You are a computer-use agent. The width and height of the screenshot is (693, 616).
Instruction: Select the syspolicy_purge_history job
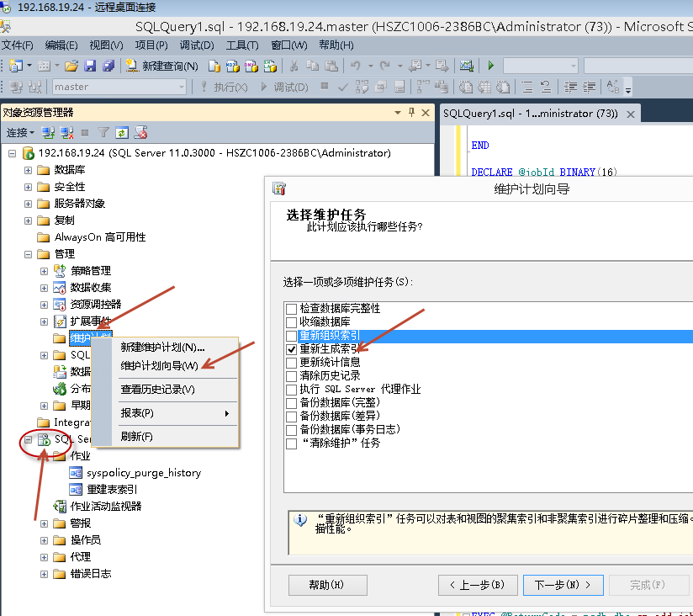pos(143,473)
